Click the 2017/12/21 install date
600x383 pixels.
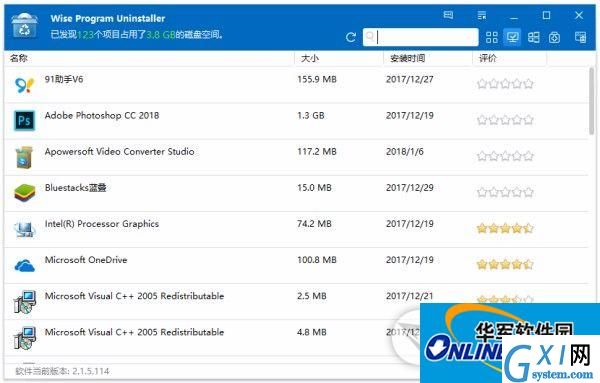409,296
